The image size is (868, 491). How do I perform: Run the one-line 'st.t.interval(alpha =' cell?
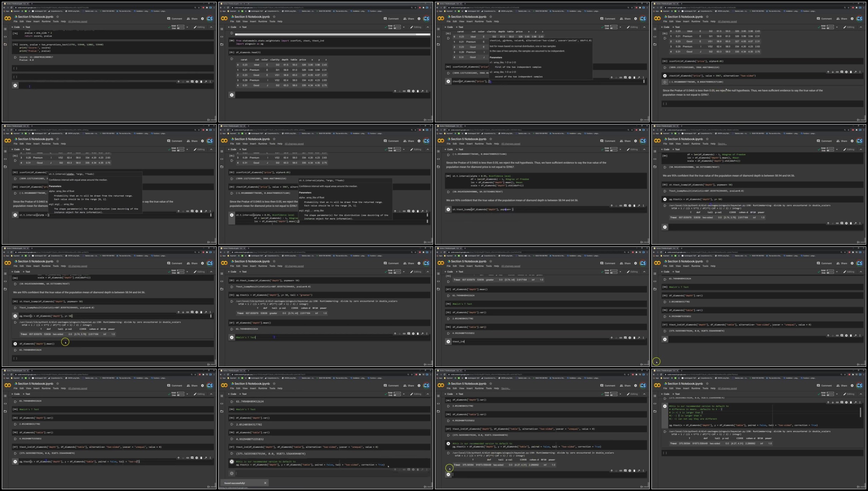point(15,215)
